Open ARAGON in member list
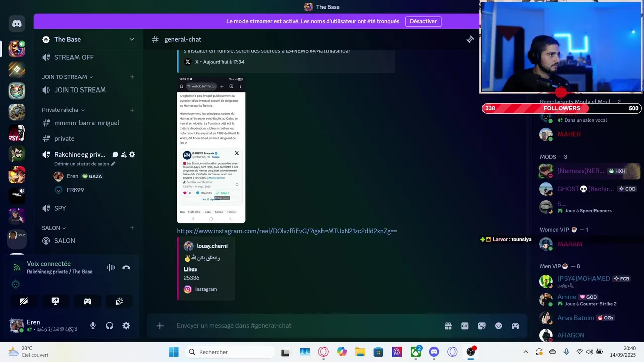The height and width of the screenshot is (362, 644). tap(571, 335)
